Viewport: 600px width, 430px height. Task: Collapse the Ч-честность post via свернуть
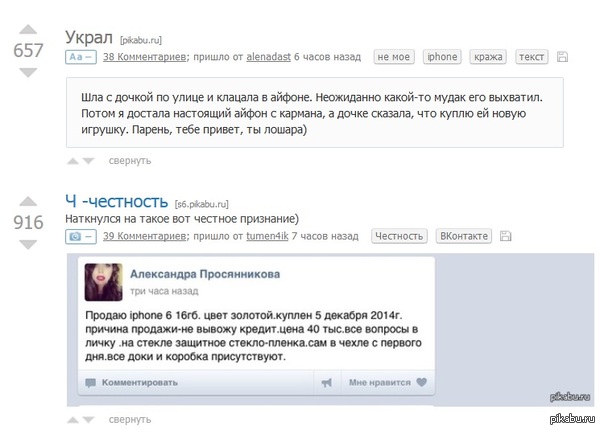pos(130,420)
